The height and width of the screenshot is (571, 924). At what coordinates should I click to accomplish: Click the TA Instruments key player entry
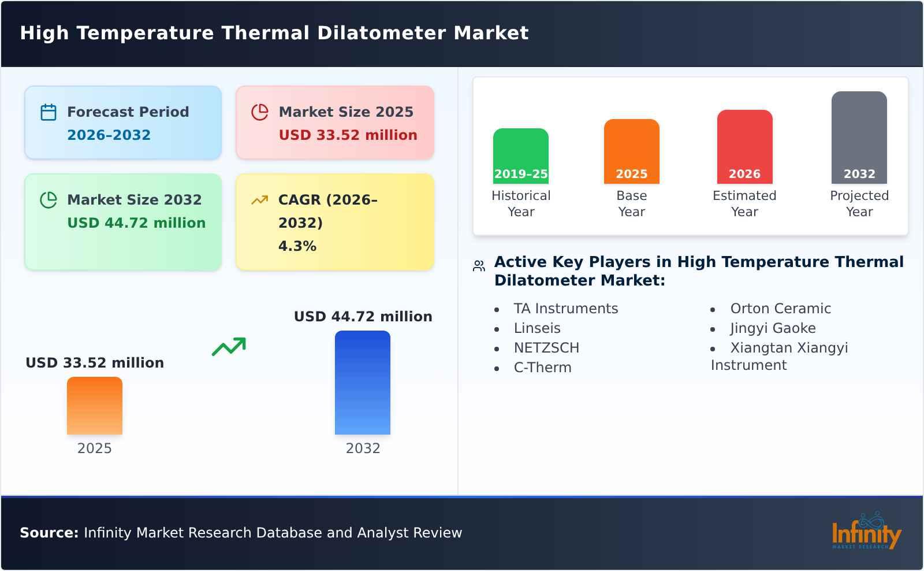566,308
